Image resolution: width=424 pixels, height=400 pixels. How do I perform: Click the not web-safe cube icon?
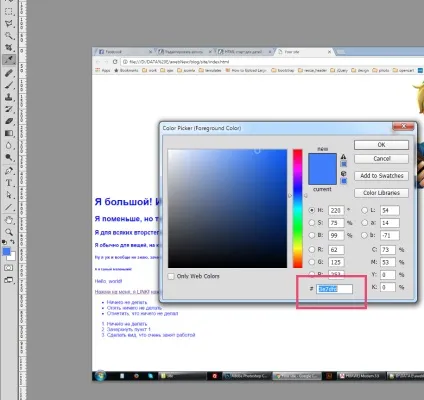[x=344, y=173]
